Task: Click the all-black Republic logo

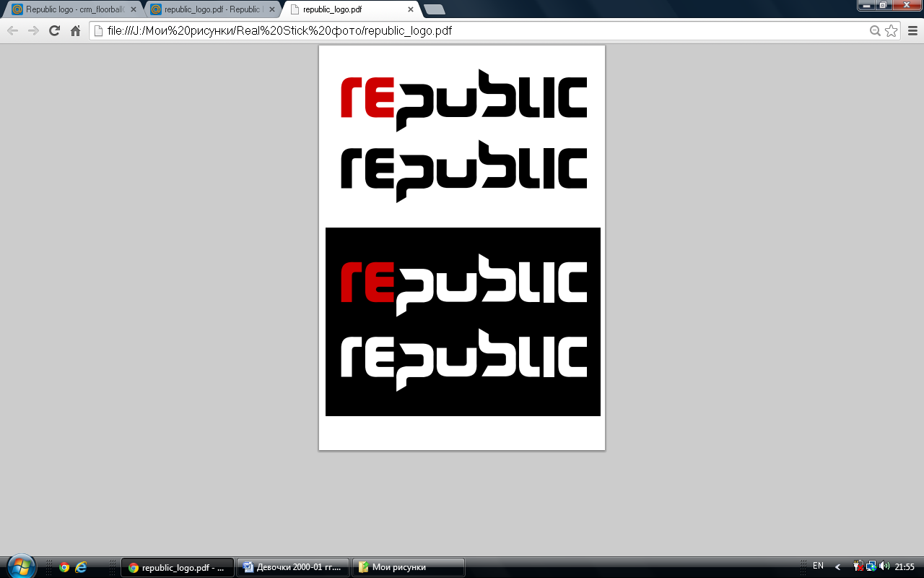Action: pyautogui.click(x=463, y=171)
